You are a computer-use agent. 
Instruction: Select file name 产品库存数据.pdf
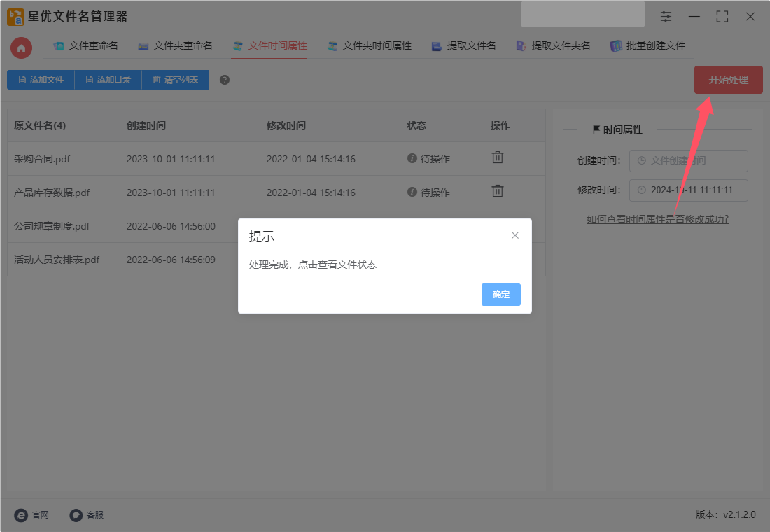pos(52,192)
